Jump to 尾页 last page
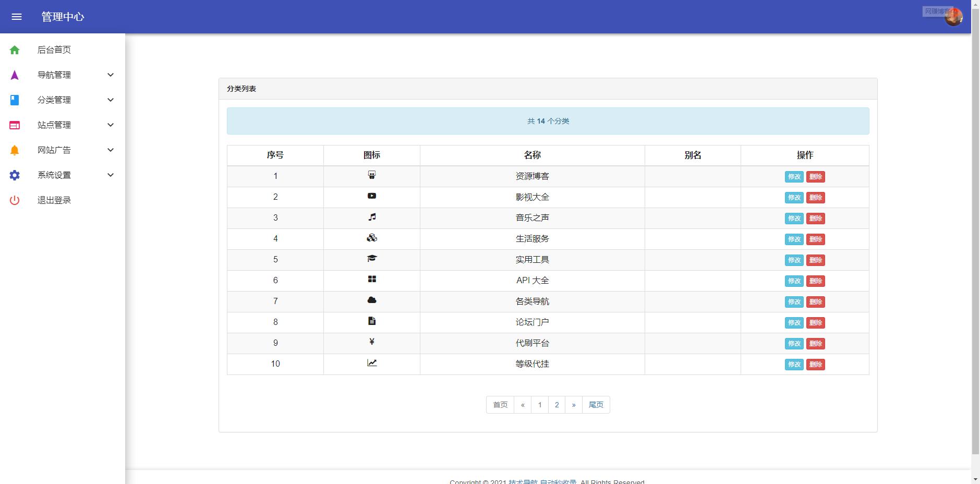The height and width of the screenshot is (484, 980). point(596,405)
